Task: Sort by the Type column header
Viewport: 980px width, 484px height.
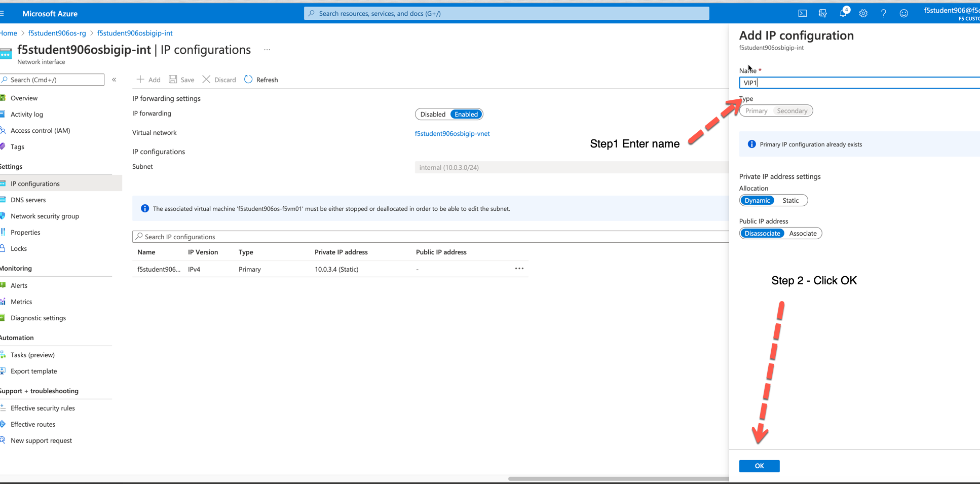Action: [x=246, y=252]
